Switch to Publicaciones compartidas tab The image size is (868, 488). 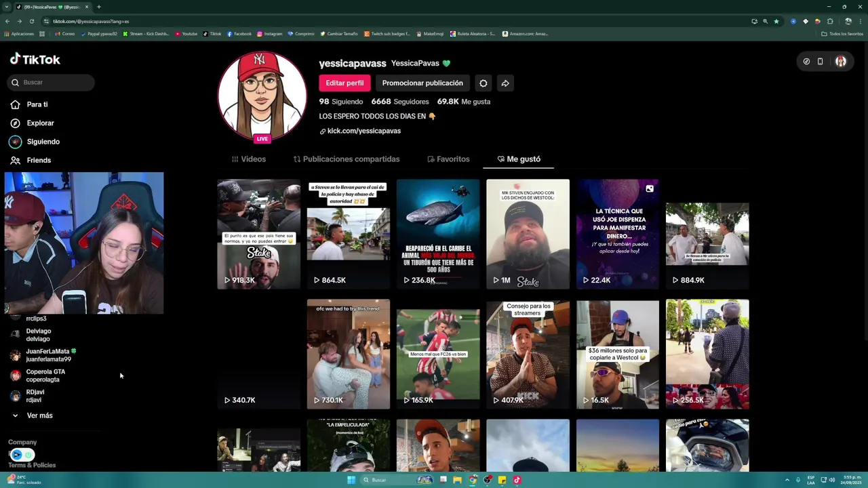pyautogui.click(x=347, y=159)
